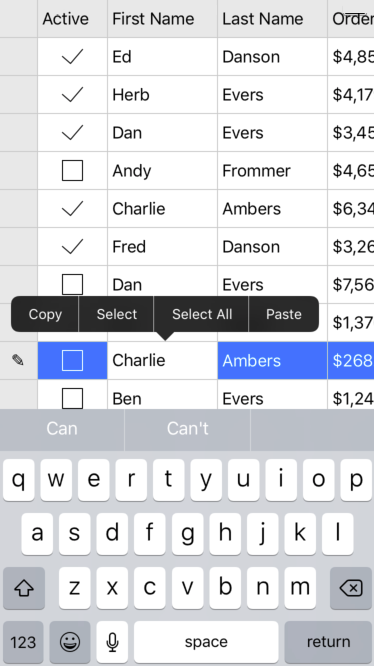Tap the "Can't" keyboard suggestion
The width and height of the screenshot is (374, 666).
(x=188, y=429)
